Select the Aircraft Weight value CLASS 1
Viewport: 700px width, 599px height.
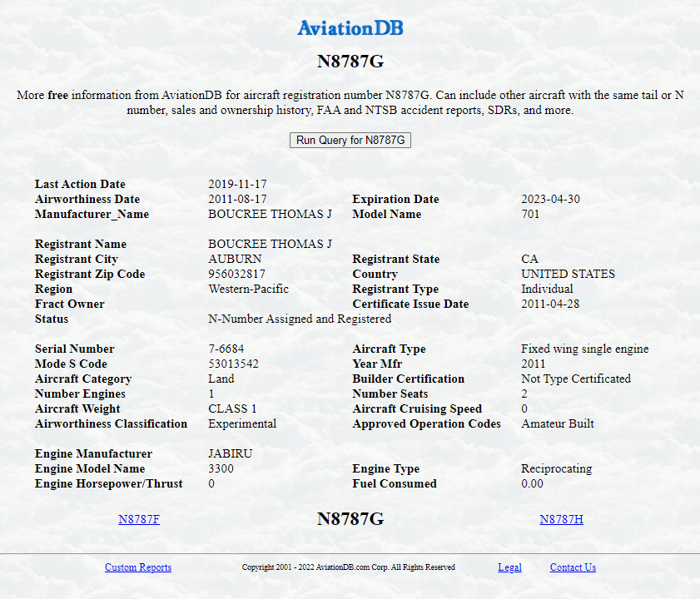click(232, 408)
